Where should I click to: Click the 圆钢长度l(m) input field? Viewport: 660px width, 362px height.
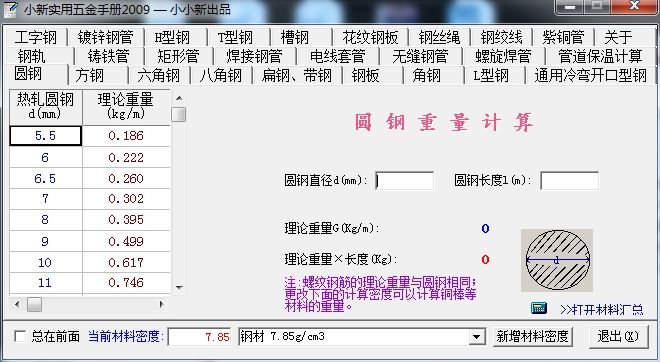(569, 181)
